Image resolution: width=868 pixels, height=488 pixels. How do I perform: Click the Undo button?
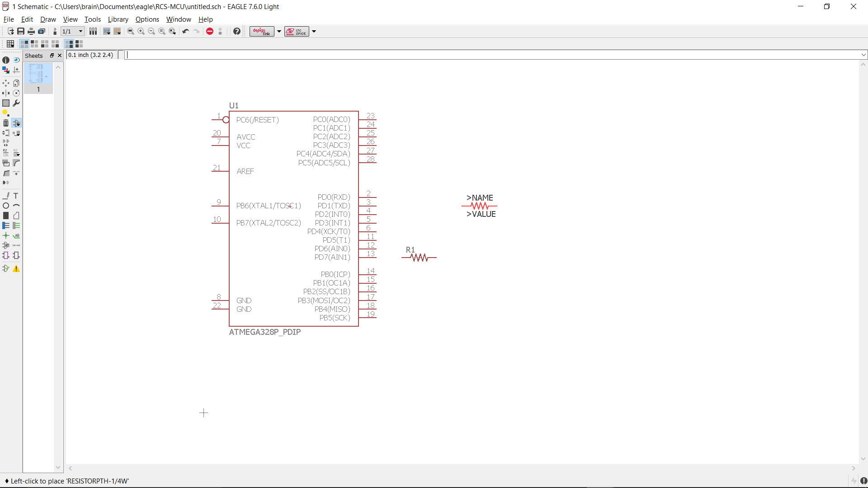185,31
